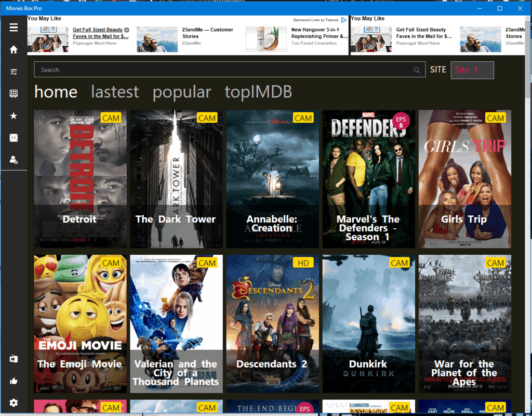Click the 'SITE' label text

438,70
